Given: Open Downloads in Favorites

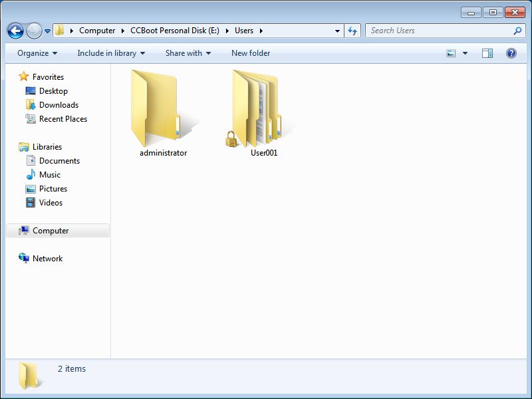Looking at the screenshot, I should 59,105.
